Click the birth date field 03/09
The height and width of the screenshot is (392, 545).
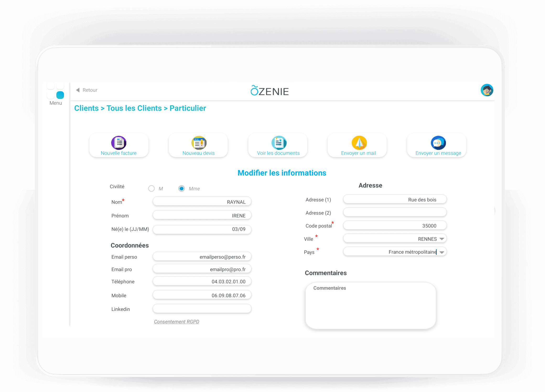click(x=202, y=229)
